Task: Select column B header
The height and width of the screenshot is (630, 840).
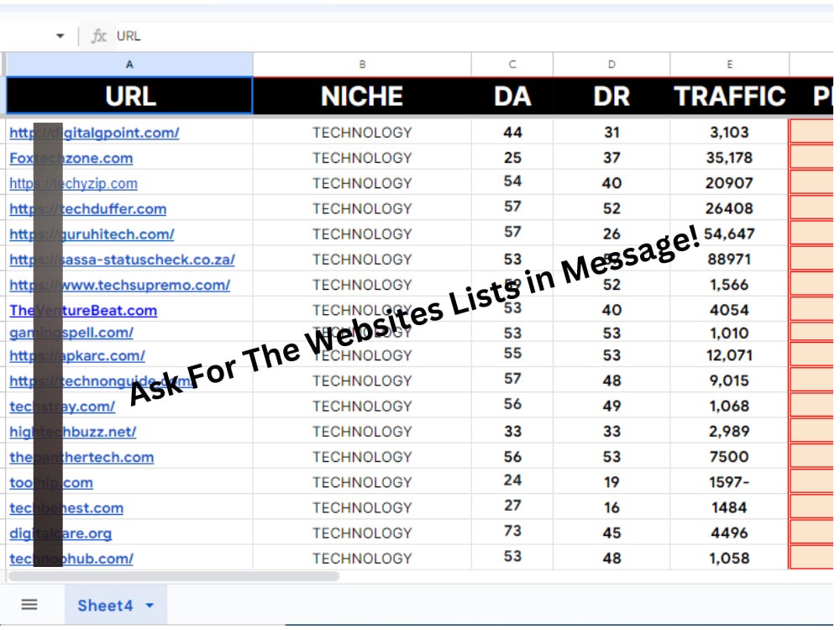Action: [x=362, y=65]
